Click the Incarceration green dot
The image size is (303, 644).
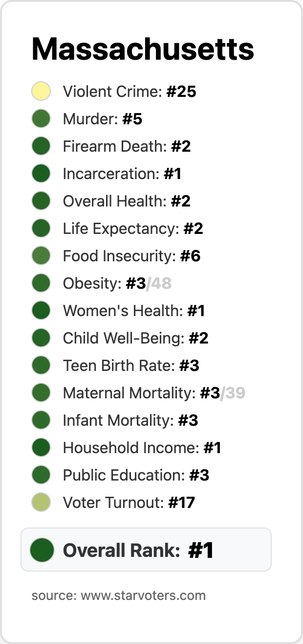(41, 174)
